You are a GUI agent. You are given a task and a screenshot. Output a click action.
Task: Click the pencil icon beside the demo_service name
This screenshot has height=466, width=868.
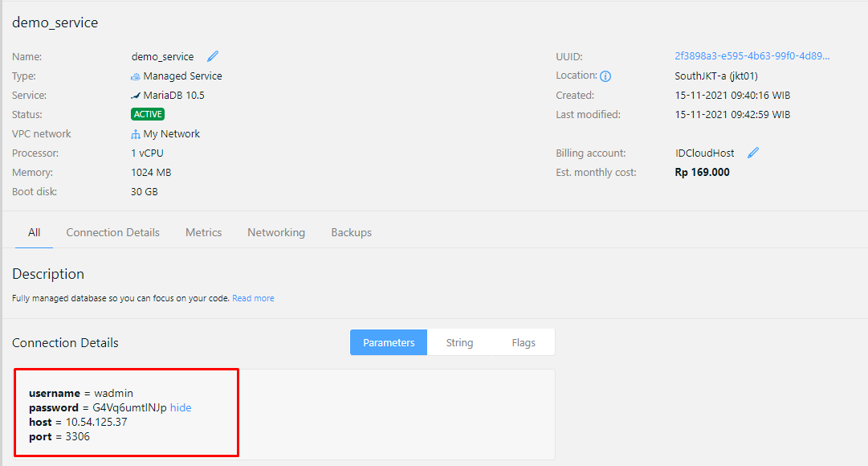coord(213,57)
